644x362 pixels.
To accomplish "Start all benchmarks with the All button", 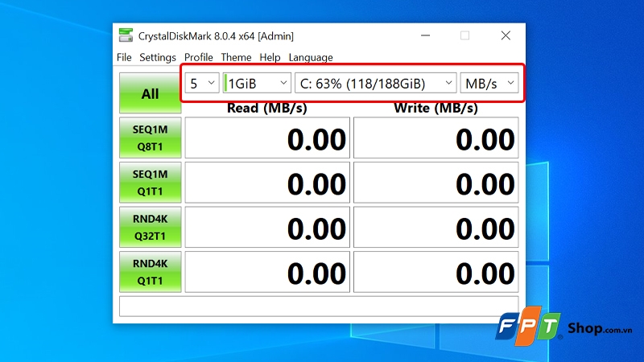I will point(151,93).
